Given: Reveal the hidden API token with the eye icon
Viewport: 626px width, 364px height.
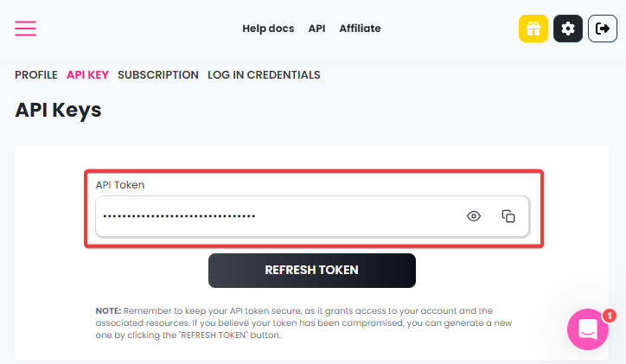Looking at the screenshot, I should pos(474,216).
